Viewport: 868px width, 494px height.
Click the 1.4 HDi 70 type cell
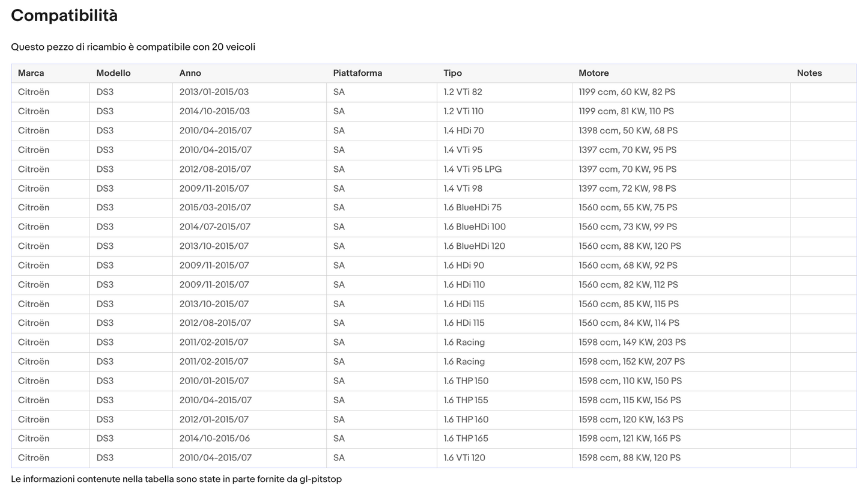[x=464, y=131]
